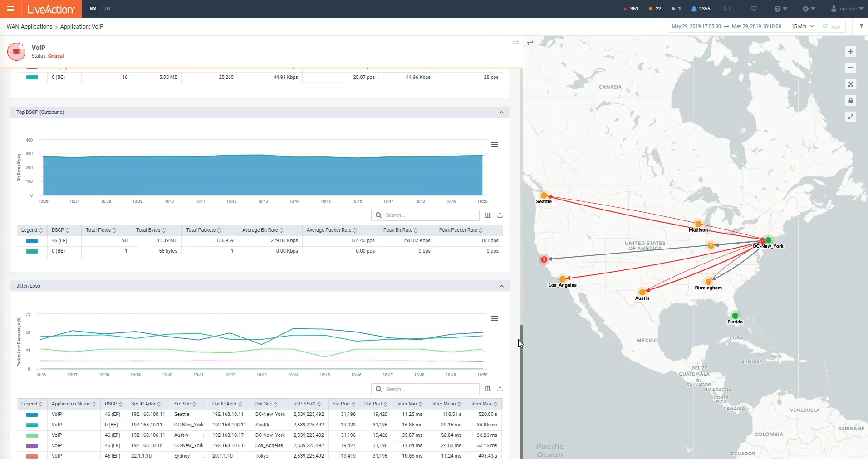Open the Top DSCP chart menu

pos(495,145)
